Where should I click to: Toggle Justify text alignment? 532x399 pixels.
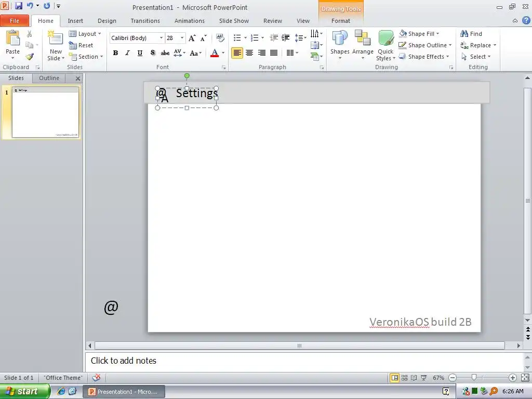point(274,53)
